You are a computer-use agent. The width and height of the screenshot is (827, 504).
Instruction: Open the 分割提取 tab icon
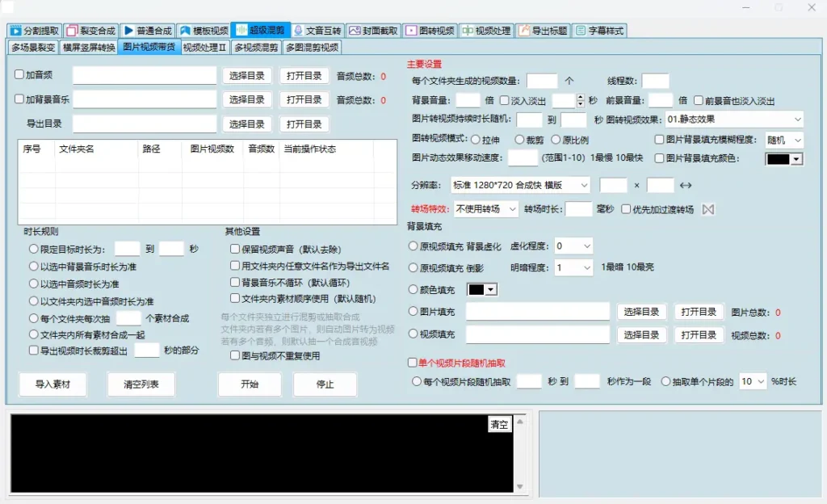tap(16, 31)
